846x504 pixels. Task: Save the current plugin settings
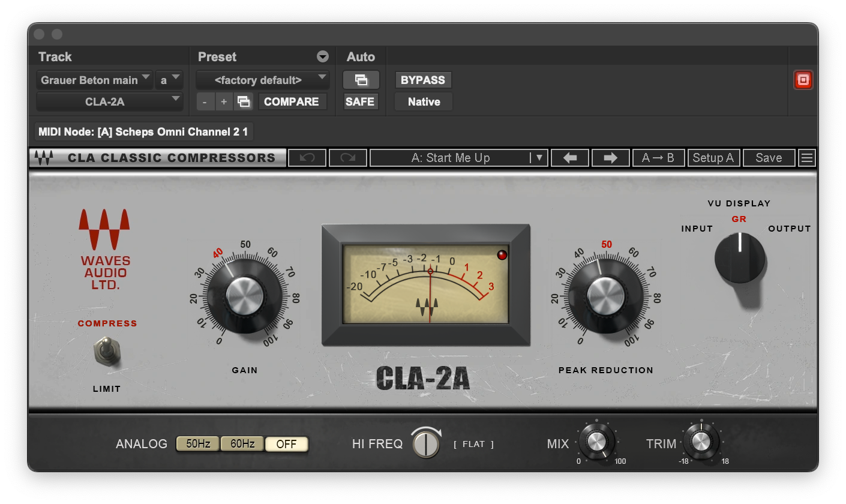(769, 157)
